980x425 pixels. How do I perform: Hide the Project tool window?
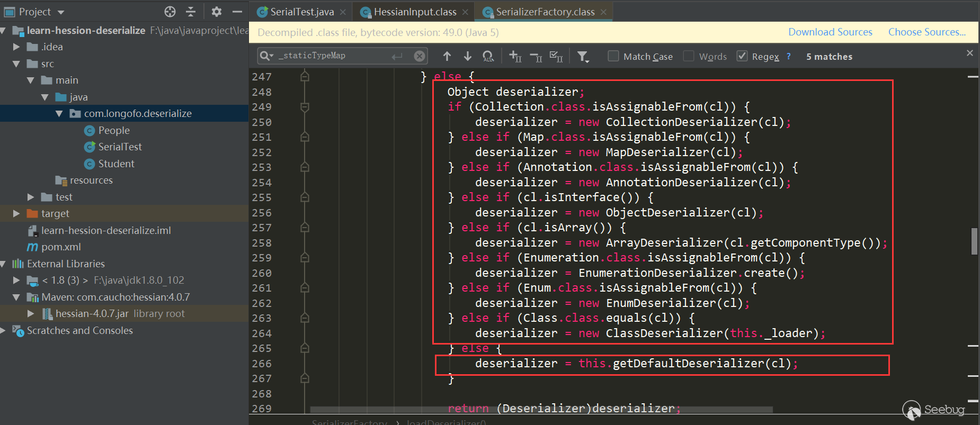[x=237, y=12]
